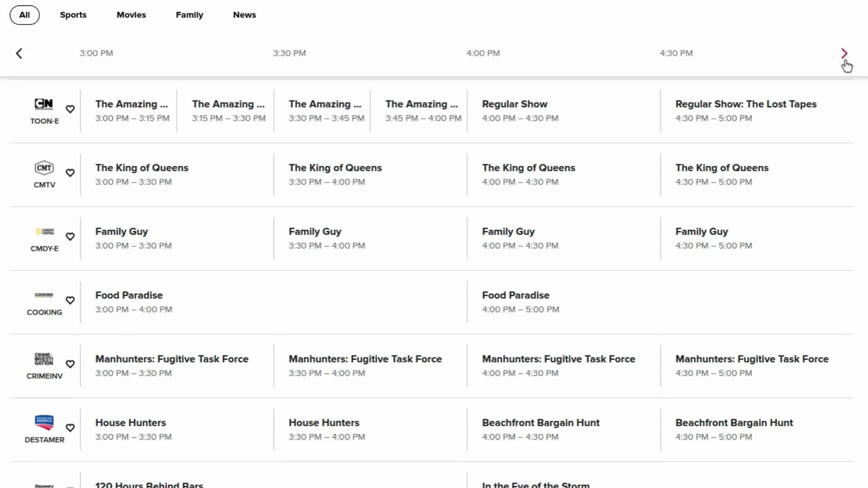The image size is (868, 488).
Task: Open the Destination America channel logo
Action: pyautogui.click(x=44, y=422)
